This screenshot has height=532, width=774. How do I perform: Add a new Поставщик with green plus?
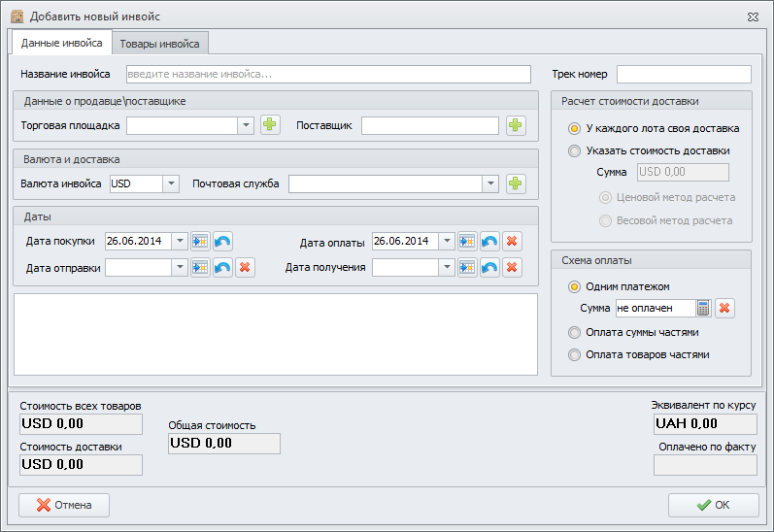(x=515, y=125)
